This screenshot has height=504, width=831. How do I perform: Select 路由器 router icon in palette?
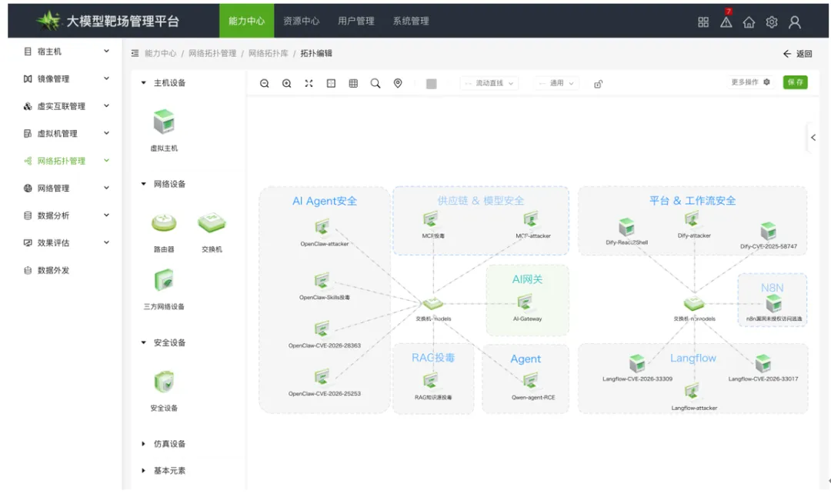click(164, 222)
